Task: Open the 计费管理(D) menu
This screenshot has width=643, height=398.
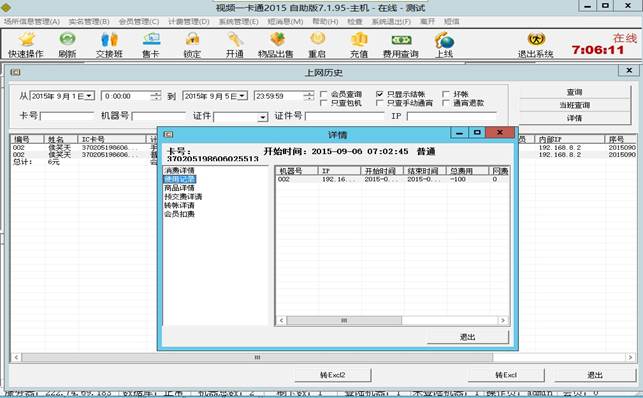Action: (x=189, y=21)
